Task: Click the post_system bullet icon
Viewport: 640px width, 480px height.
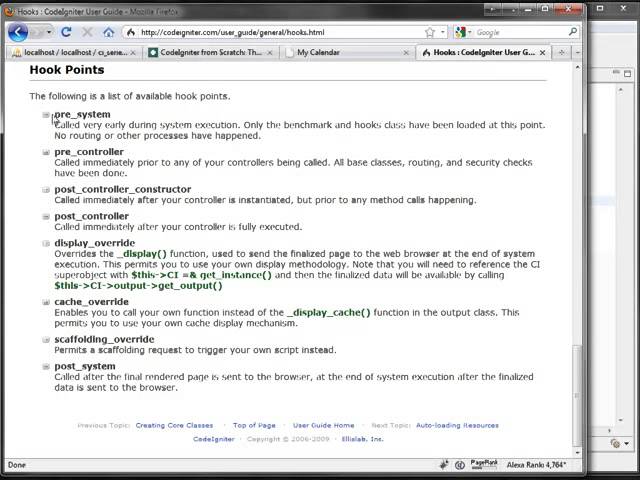Action: [46, 367]
